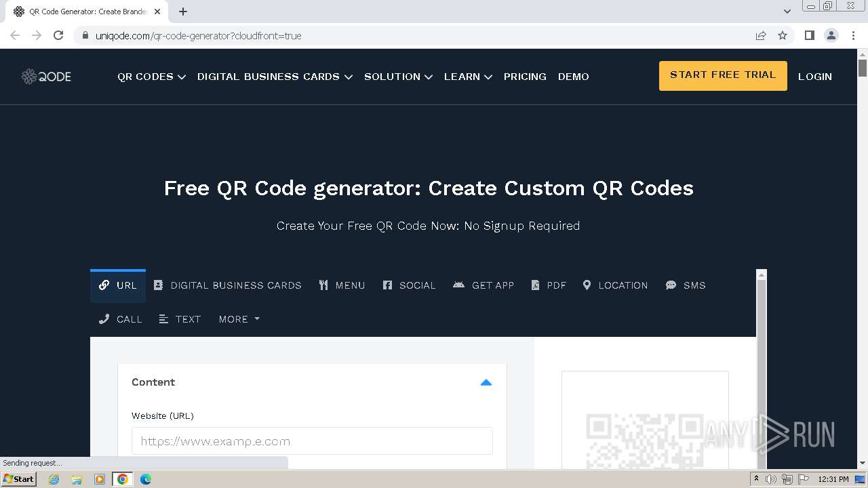Image resolution: width=868 pixels, height=488 pixels.
Task: Click the LOGIN link
Action: [x=815, y=77]
